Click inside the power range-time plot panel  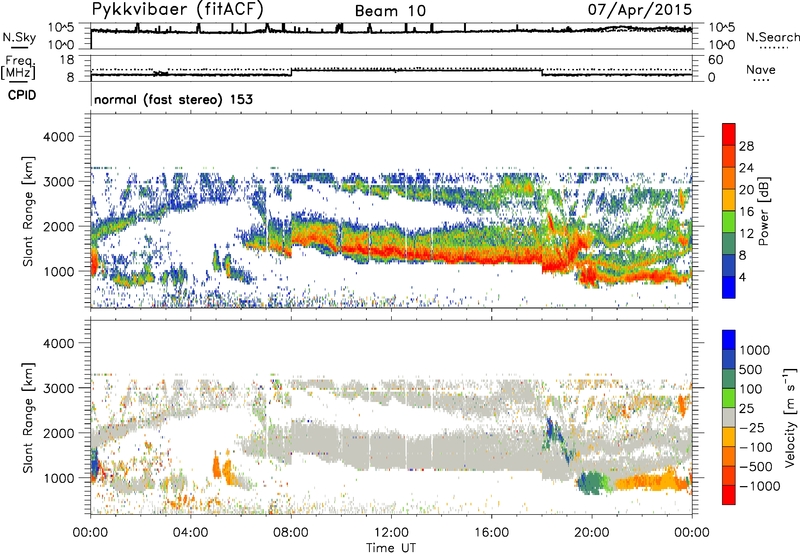click(391, 211)
